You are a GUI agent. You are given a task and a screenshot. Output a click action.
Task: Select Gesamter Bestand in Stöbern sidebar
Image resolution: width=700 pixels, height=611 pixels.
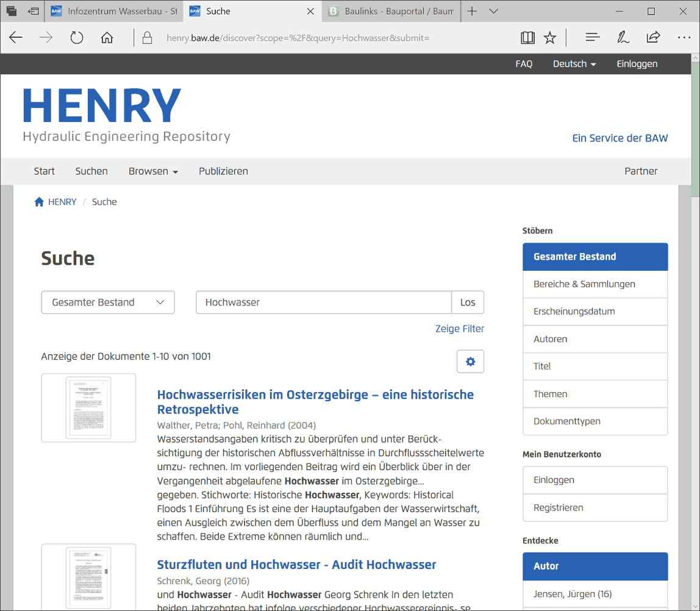tap(595, 257)
